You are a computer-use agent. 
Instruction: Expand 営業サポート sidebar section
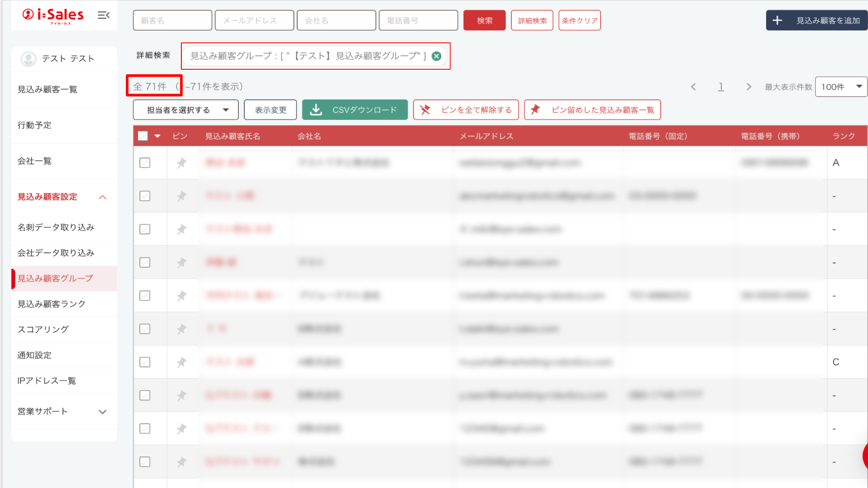63,412
